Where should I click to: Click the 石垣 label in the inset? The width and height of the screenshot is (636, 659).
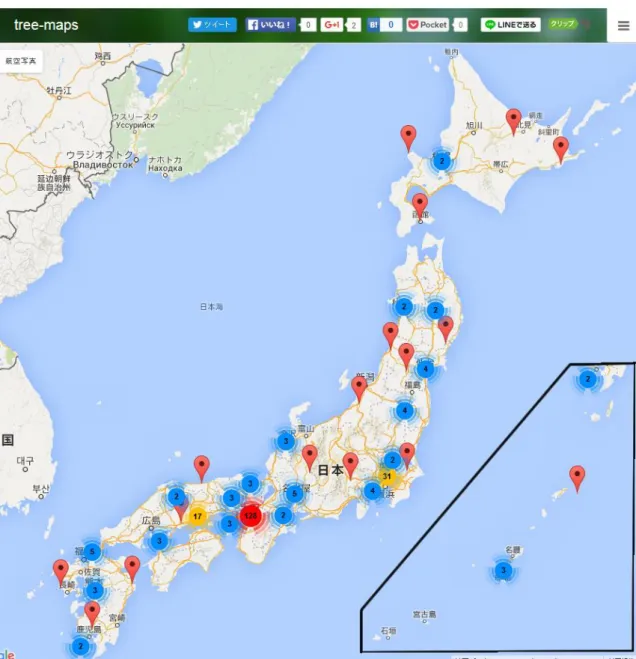click(388, 630)
